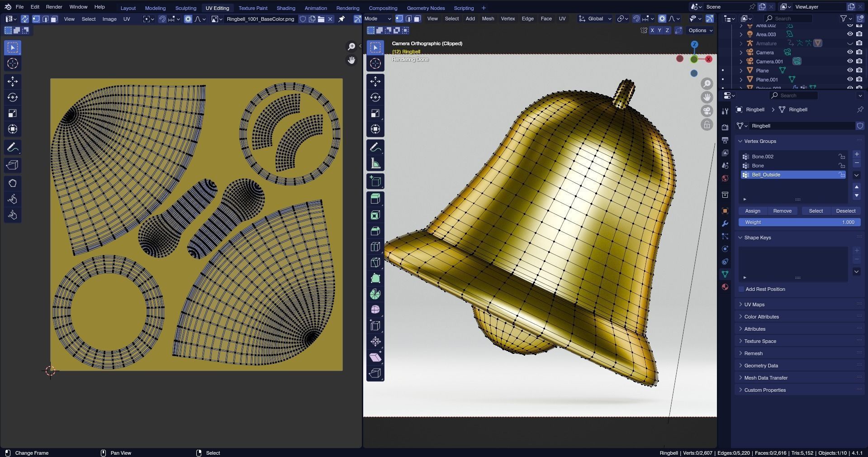The image size is (868, 457).
Task: Hide the Plane object in the outliner
Action: point(850,71)
